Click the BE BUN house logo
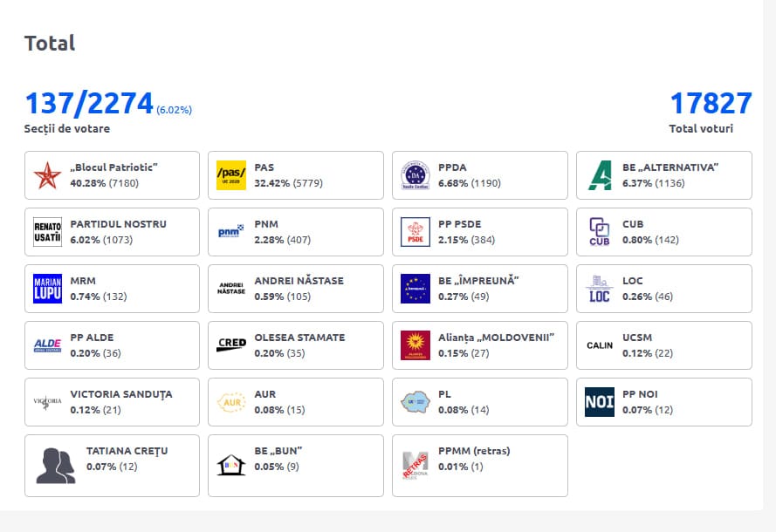The width and height of the screenshot is (776, 532). pos(231,465)
